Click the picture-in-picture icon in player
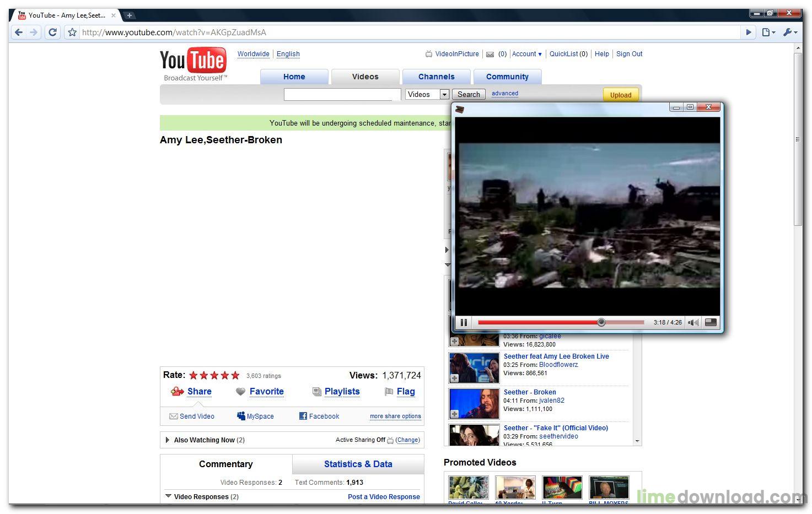This screenshot has width=812, height=514. click(x=711, y=322)
